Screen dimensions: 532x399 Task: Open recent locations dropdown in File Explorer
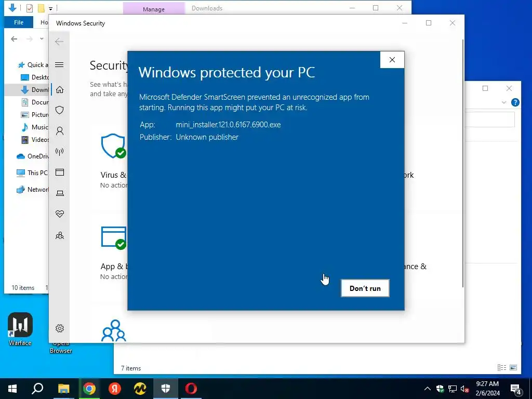42,38
